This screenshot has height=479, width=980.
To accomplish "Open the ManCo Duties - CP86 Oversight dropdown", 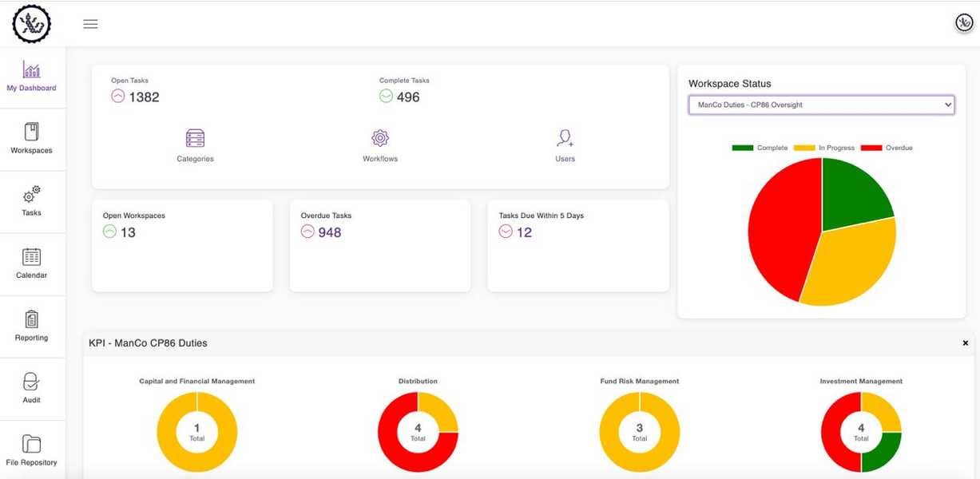I will 822,104.
